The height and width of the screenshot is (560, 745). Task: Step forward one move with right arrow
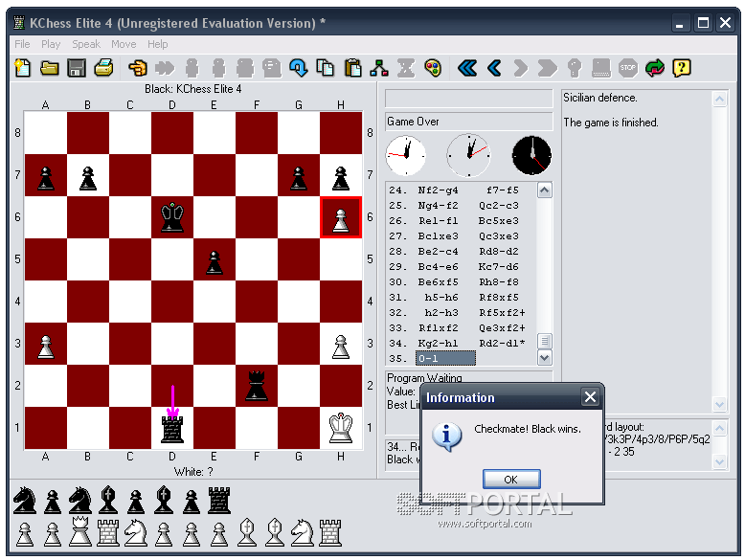click(521, 68)
